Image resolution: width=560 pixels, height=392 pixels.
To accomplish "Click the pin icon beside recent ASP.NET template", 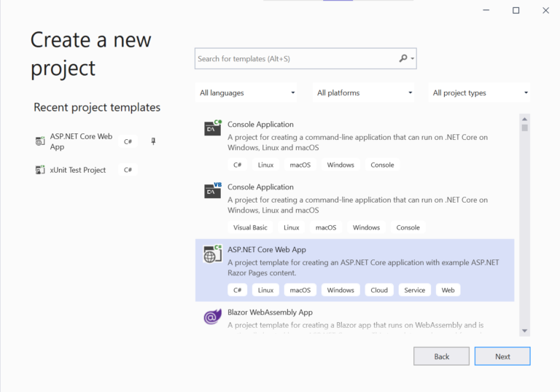I will (x=153, y=141).
